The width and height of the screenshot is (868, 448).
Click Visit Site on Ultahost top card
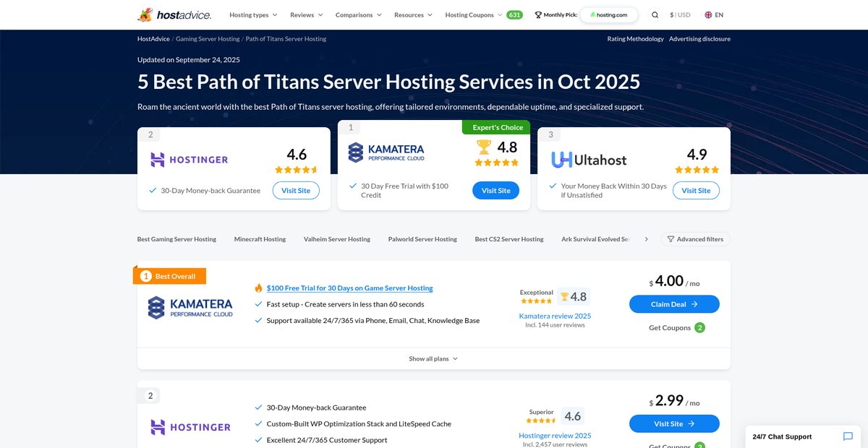pyautogui.click(x=696, y=191)
